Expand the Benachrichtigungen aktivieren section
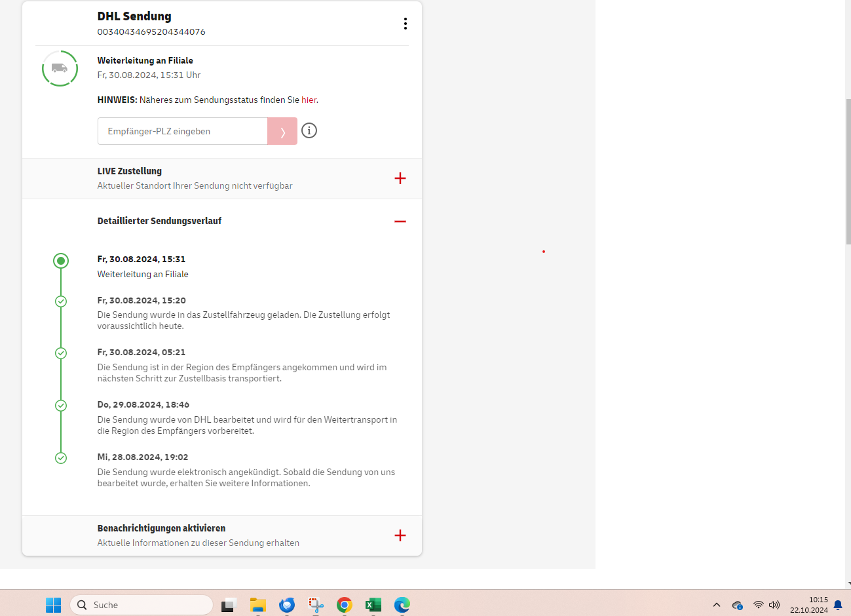 (400, 535)
